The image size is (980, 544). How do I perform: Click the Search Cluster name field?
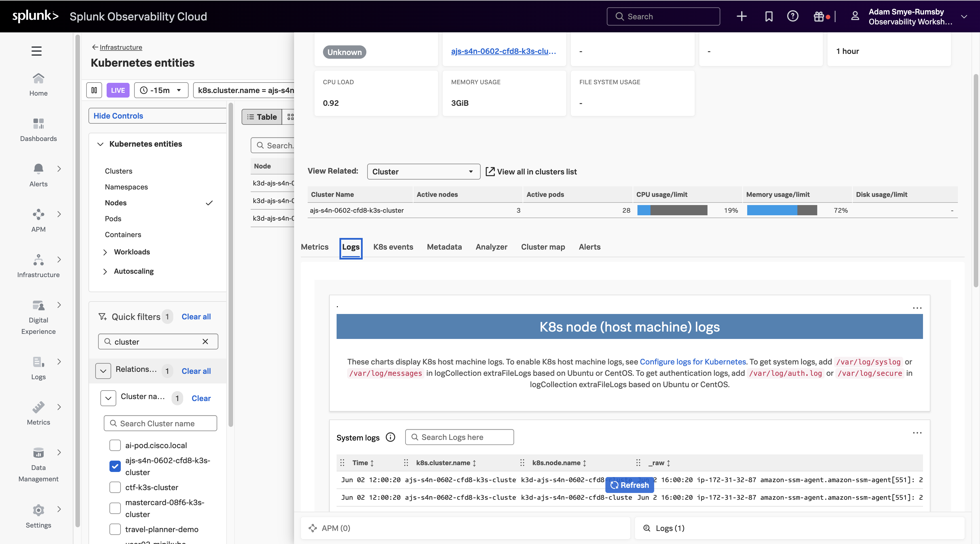(160, 423)
